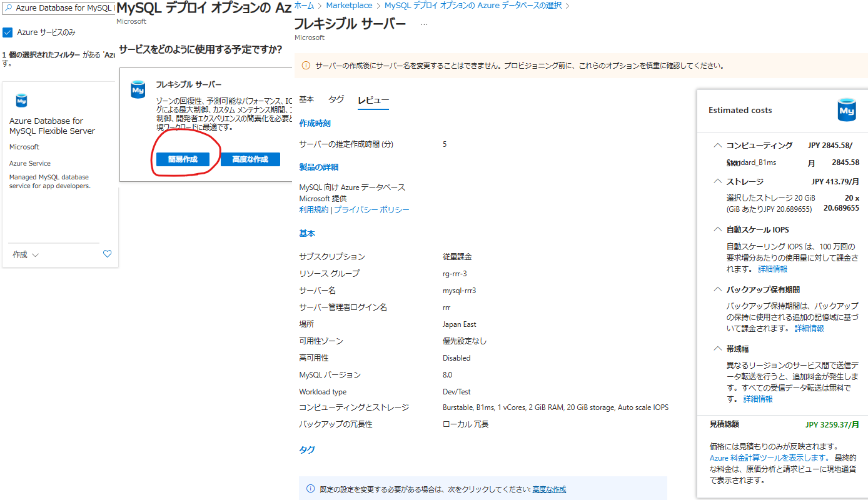Screen dimensions: 868x500
Task: Click the 高度な作成 button
Action: (x=250, y=159)
